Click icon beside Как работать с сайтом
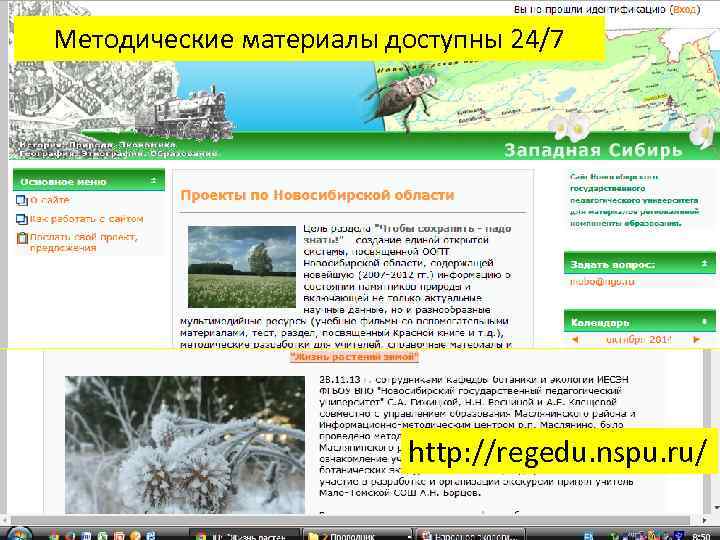 22,219
